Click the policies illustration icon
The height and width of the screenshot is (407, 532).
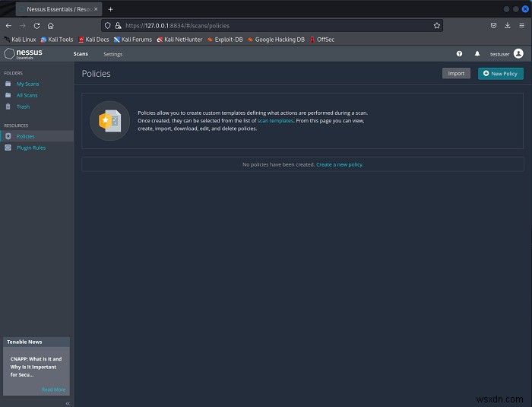pos(110,121)
